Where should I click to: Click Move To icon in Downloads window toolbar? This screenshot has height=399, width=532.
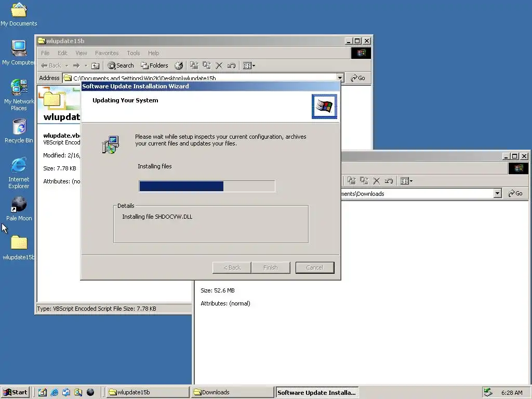click(352, 181)
